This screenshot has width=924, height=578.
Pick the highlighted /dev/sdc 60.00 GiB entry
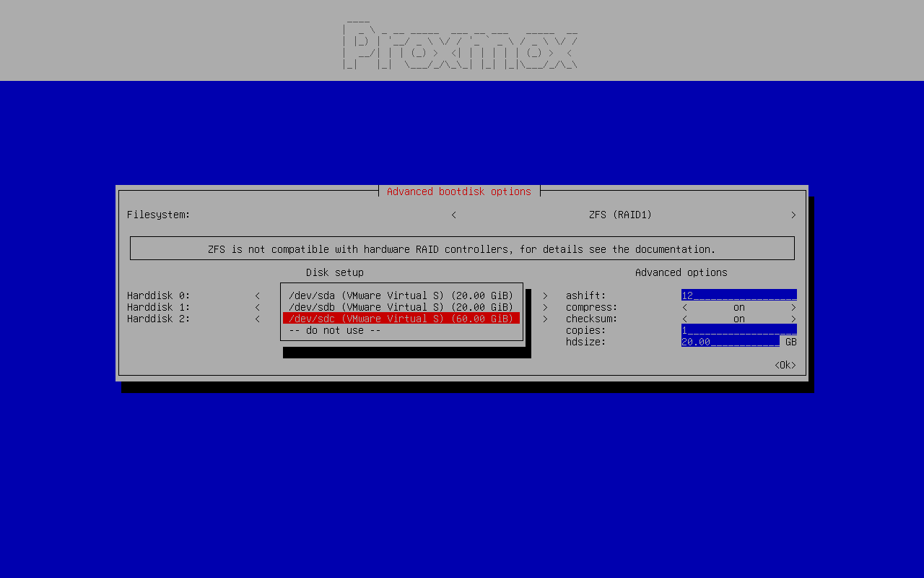(401, 319)
